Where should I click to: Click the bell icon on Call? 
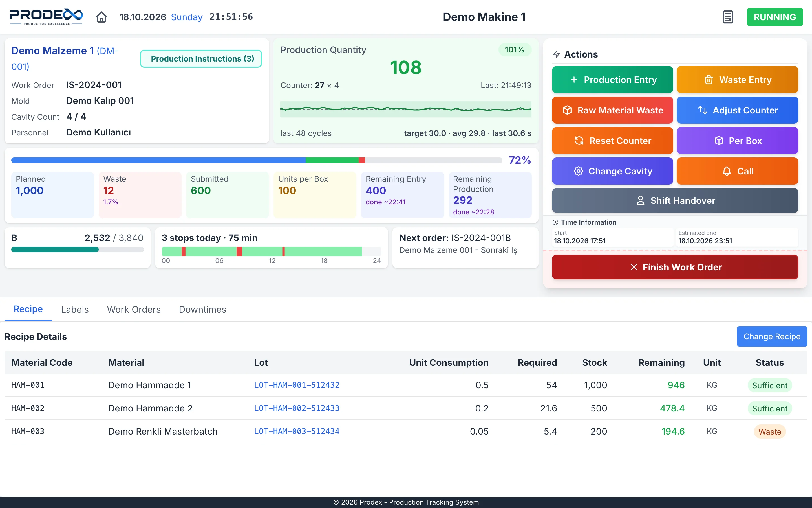click(727, 171)
